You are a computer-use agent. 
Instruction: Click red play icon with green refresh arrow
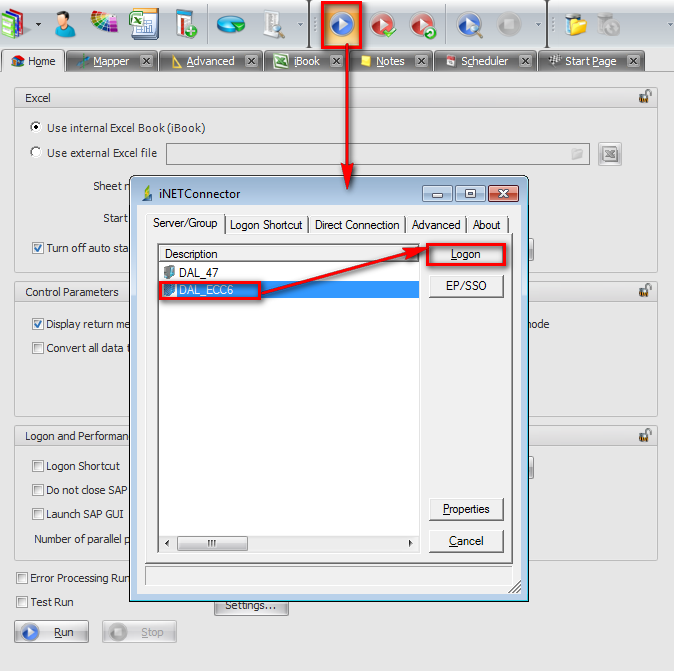point(423,25)
